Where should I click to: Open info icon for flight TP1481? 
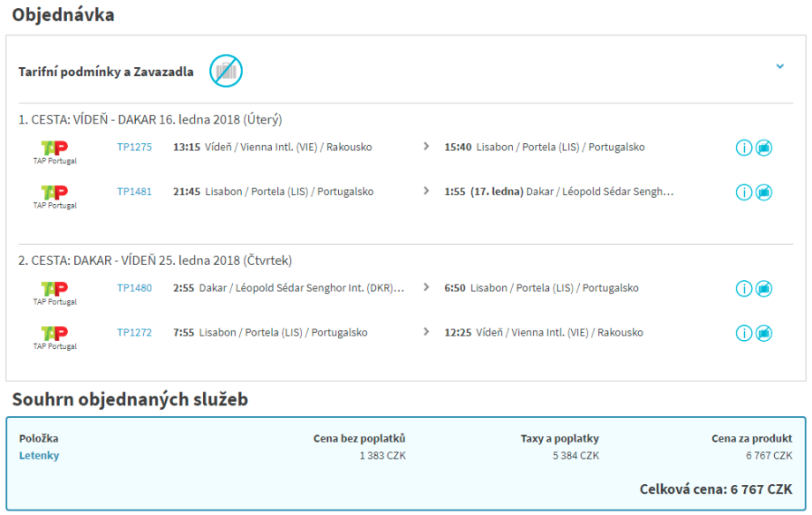743,192
